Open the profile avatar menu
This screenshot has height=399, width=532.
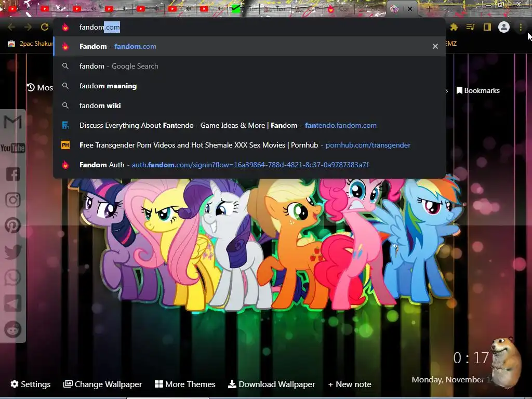click(x=504, y=27)
